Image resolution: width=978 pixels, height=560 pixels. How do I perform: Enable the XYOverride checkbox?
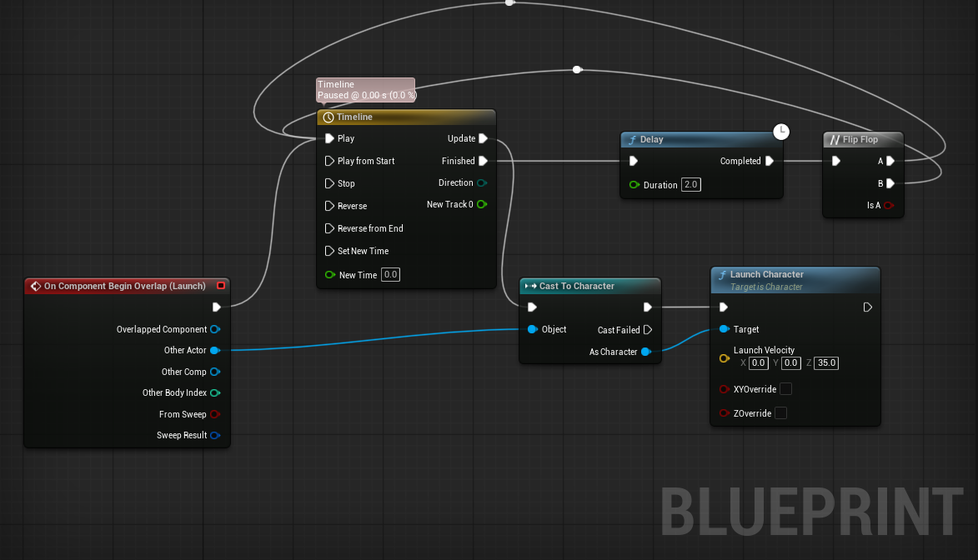[786, 389]
